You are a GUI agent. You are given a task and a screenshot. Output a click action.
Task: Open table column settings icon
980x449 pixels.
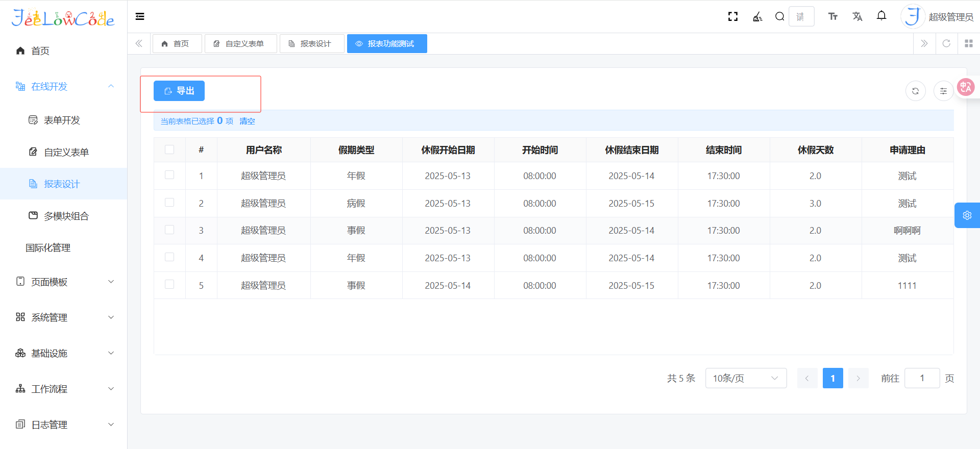click(943, 91)
